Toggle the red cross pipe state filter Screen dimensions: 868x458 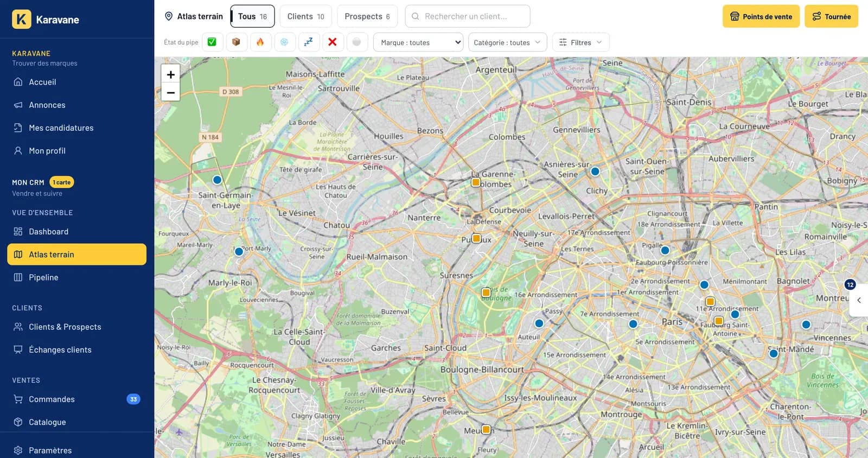pyautogui.click(x=333, y=42)
